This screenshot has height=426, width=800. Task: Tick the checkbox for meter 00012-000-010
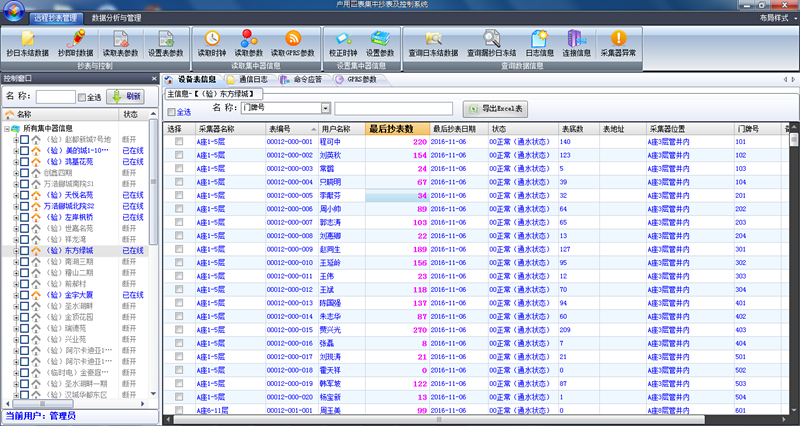pos(179,262)
